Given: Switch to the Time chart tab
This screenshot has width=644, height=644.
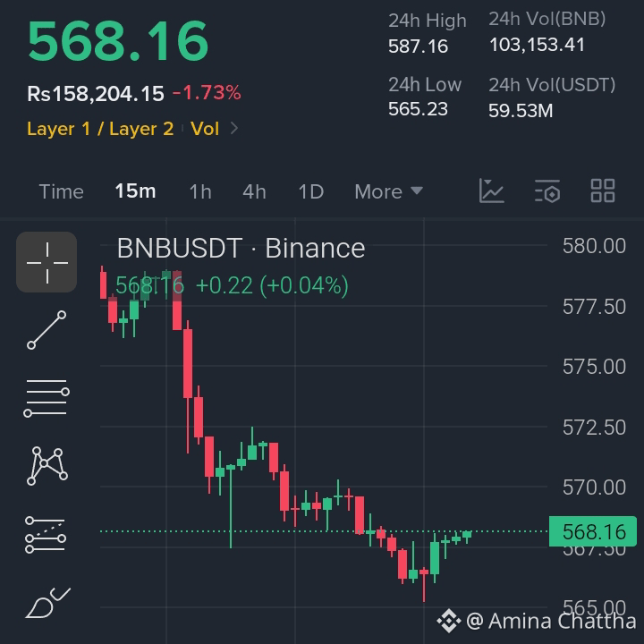Looking at the screenshot, I should click(61, 191).
